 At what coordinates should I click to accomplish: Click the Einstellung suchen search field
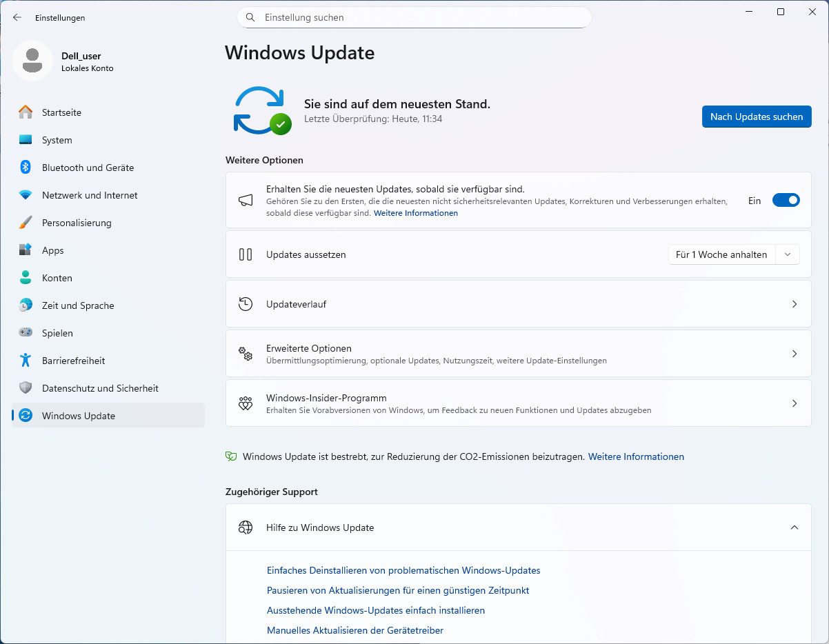(414, 17)
